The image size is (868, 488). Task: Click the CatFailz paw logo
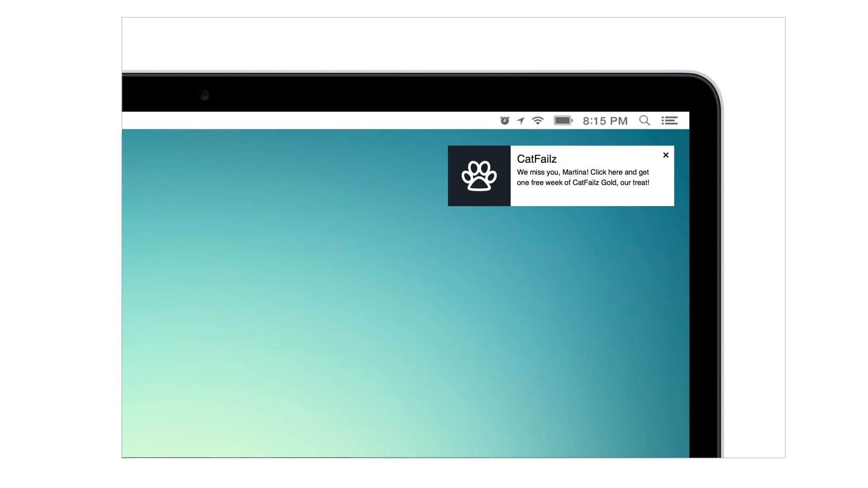479,176
